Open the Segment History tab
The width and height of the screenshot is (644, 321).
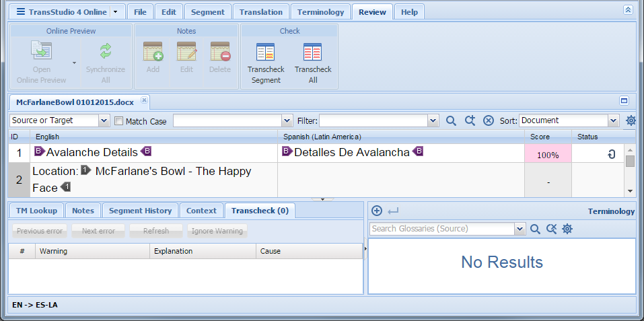(x=140, y=211)
